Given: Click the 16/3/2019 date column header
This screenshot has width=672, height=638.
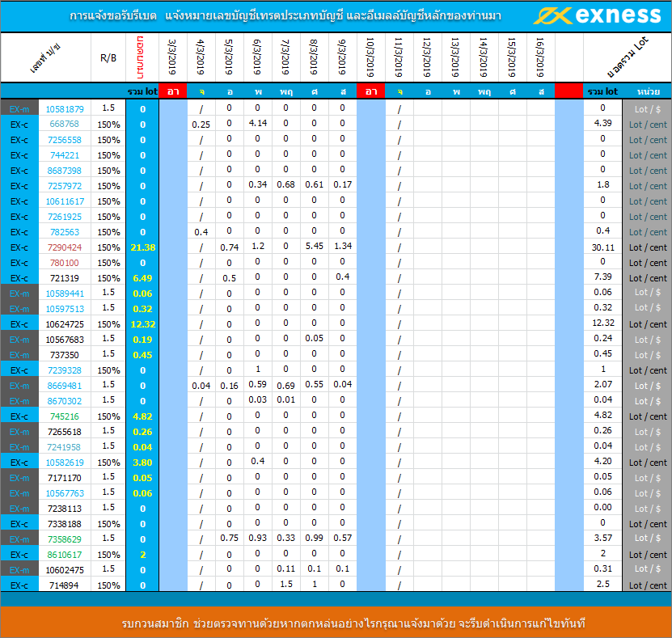Looking at the screenshot, I should (x=540, y=57).
